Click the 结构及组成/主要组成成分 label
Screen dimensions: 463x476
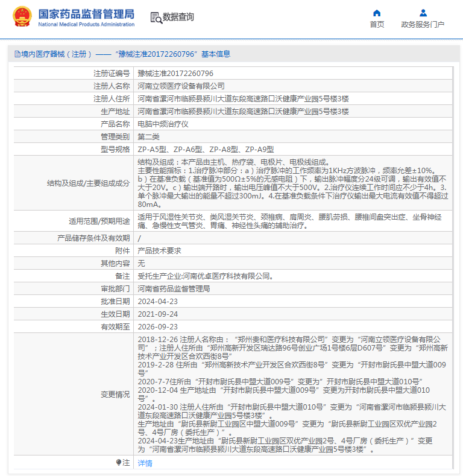point(88,183)
